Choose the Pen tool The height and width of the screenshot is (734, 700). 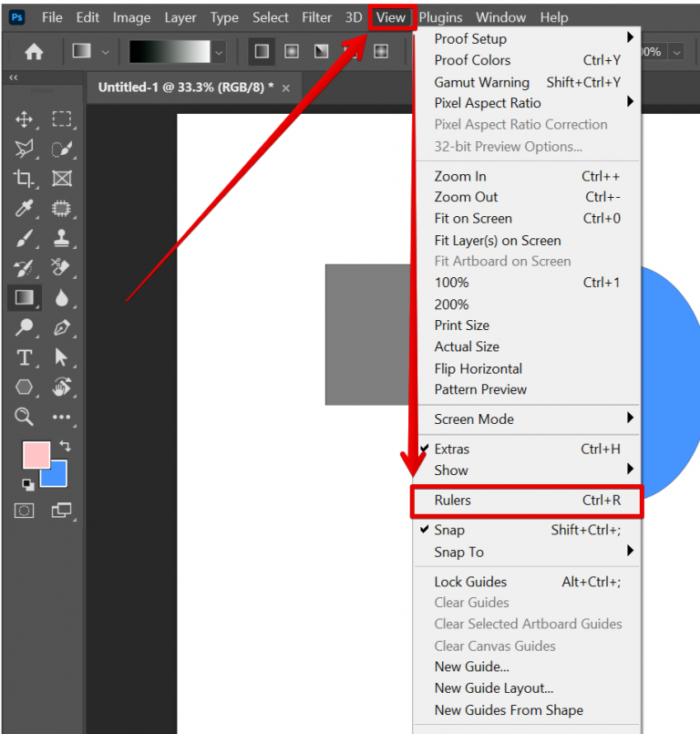pos(62,327)
